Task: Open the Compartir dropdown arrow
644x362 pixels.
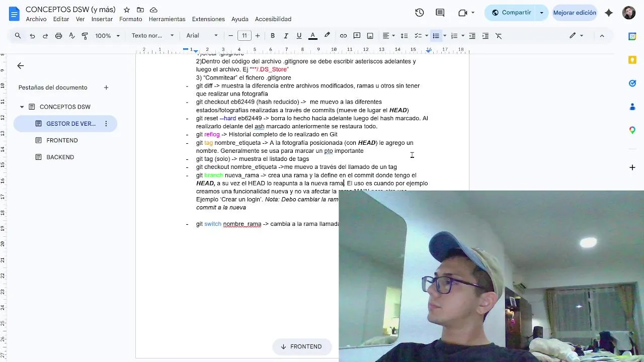Action: (x=542, y=13)
